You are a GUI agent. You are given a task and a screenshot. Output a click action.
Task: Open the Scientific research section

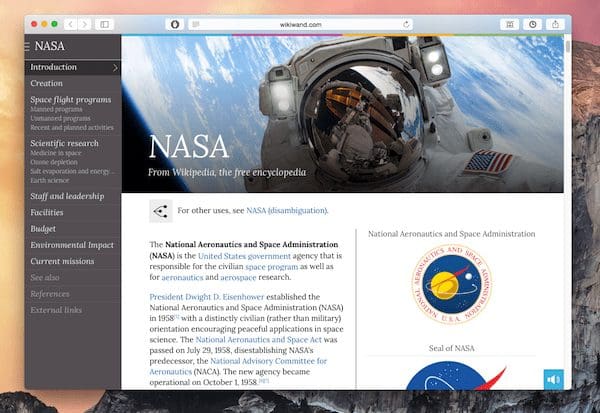tap(64, 143)
